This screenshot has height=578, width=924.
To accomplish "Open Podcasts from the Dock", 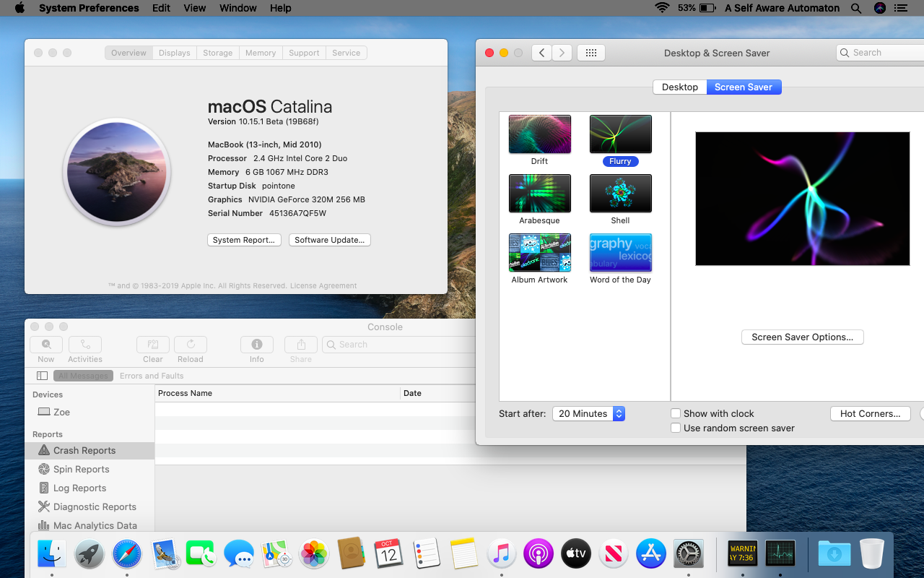I will [539, 554].
